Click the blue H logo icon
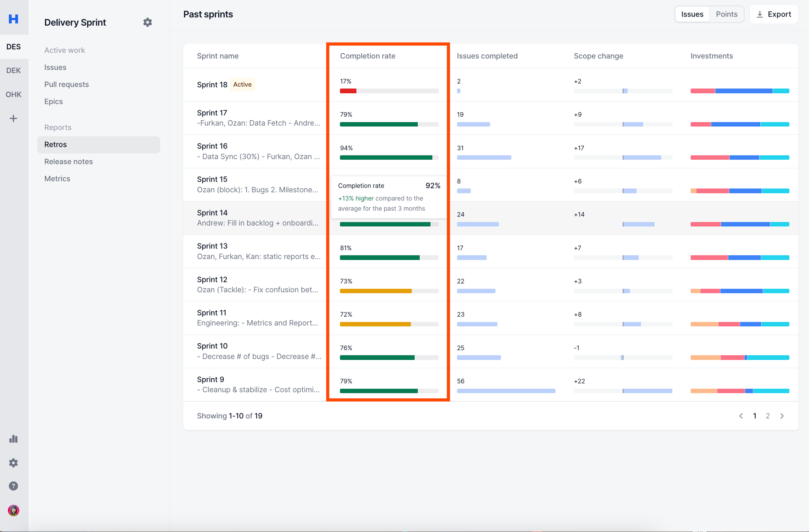The height and width of the screenshot is (532, 809). click(x=13, y=19)
